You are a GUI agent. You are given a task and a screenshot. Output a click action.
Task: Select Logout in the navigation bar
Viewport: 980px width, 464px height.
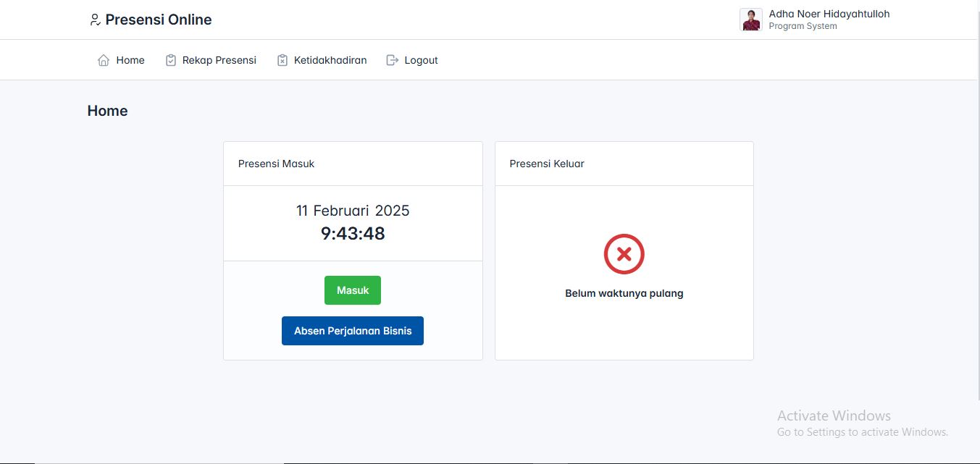tap(412, 60)
